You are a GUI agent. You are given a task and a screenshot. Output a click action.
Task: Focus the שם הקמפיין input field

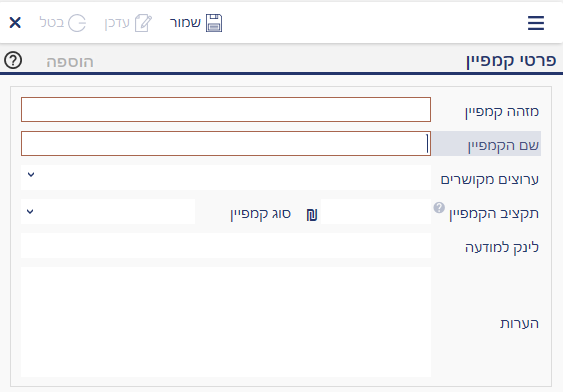(226, 144)
